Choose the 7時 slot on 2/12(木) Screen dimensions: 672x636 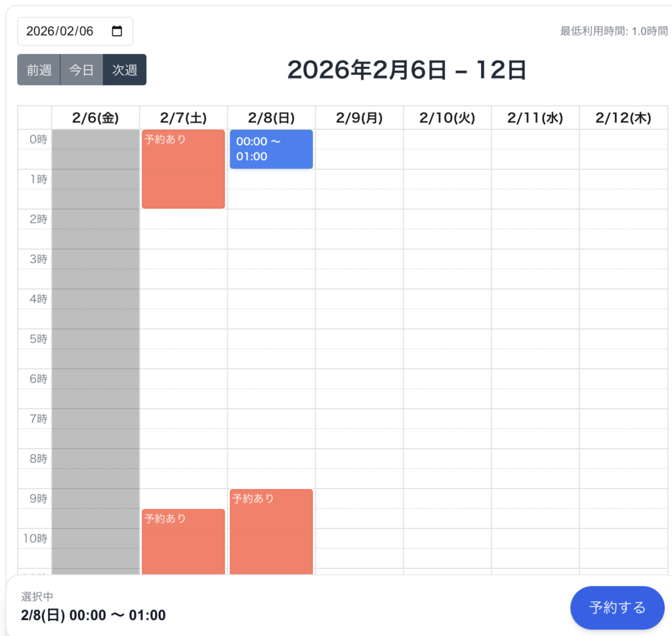(x=623, y=419)
